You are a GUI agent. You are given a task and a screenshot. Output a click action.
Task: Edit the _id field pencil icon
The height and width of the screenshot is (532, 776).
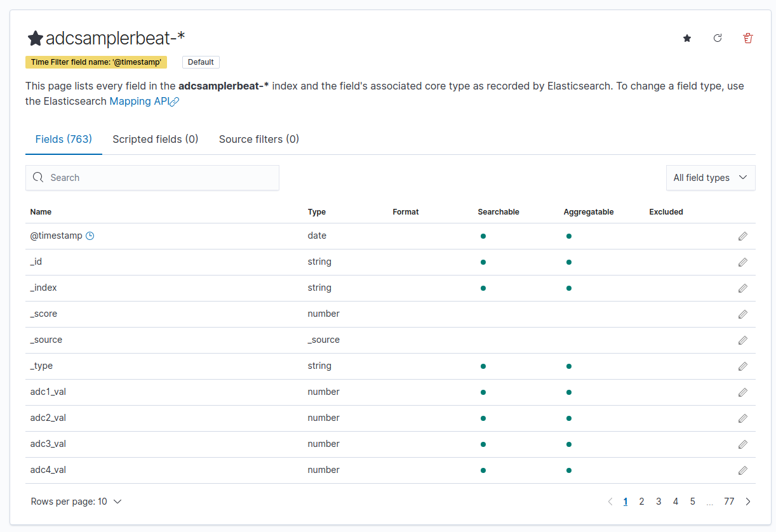tap(742, 262)
